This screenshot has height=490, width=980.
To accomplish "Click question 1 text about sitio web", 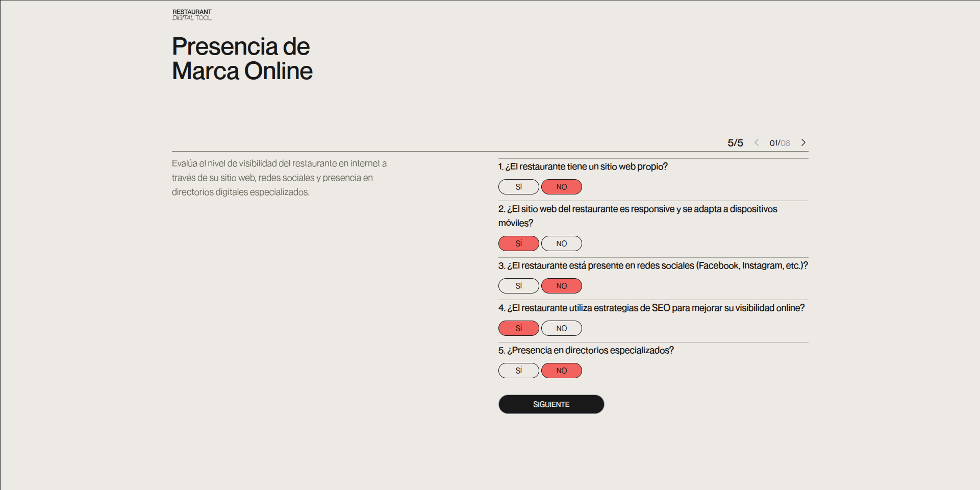I will 583,166.
